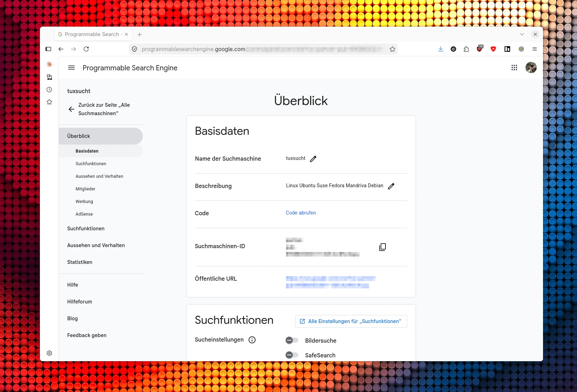Select the Mitglieder submenu item

[x=85, y=189]
